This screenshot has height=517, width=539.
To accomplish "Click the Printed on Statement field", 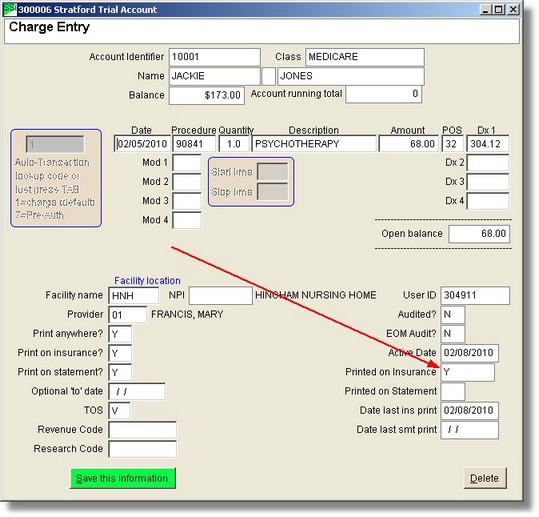I will pos(453,392).
